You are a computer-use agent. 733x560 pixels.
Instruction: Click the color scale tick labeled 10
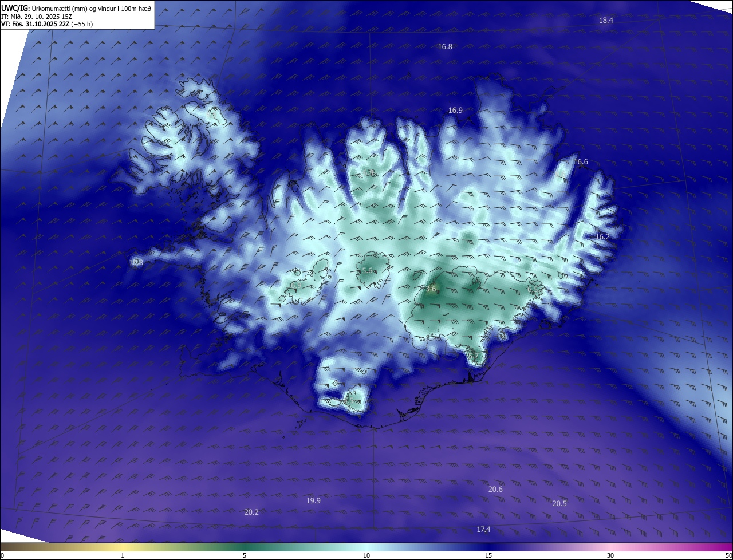(x=366, y=556)
